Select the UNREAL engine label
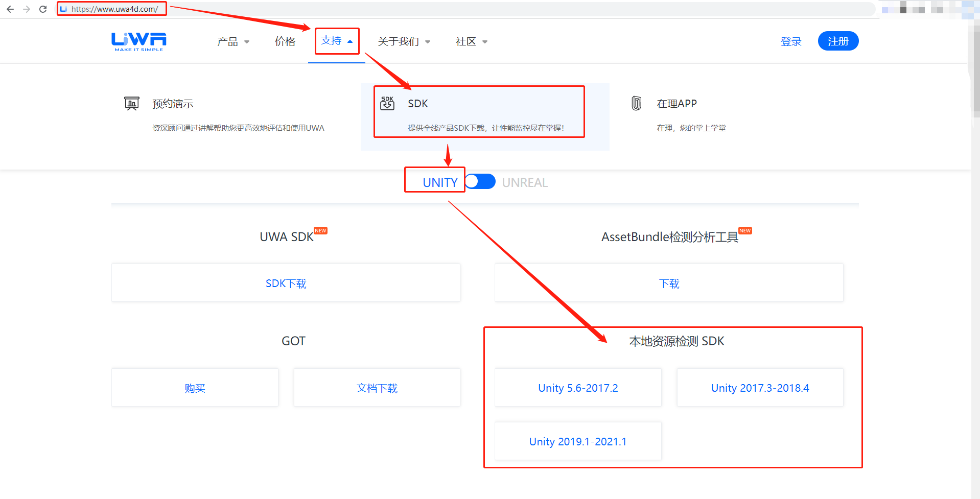The width and height of the screenshot is (980, 499). pyautogui.click(x=525, y=182)
